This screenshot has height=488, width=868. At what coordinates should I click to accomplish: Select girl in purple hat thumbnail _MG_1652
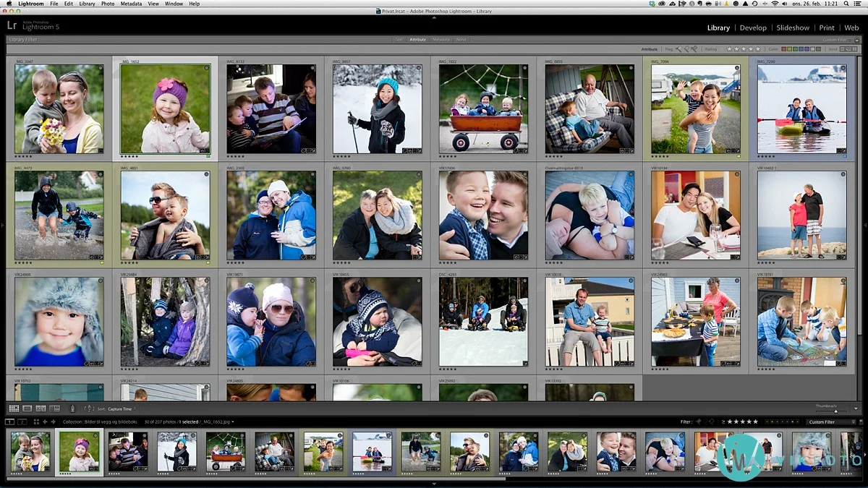pos(165,108)
